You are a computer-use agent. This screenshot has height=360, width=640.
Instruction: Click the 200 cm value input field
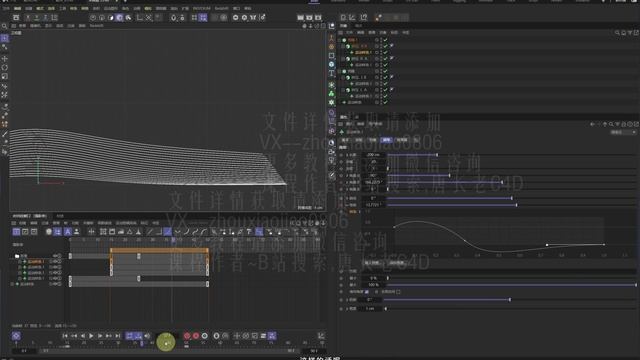click(373, 155)
